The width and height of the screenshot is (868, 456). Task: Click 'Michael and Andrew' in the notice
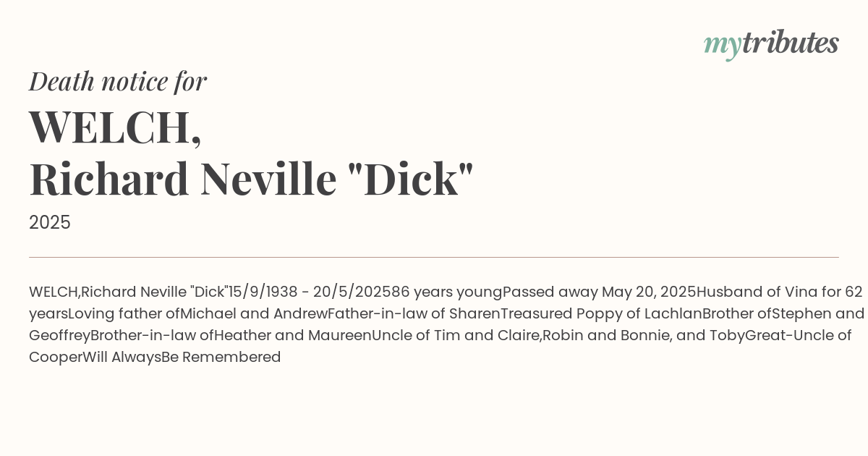point(254,314)
